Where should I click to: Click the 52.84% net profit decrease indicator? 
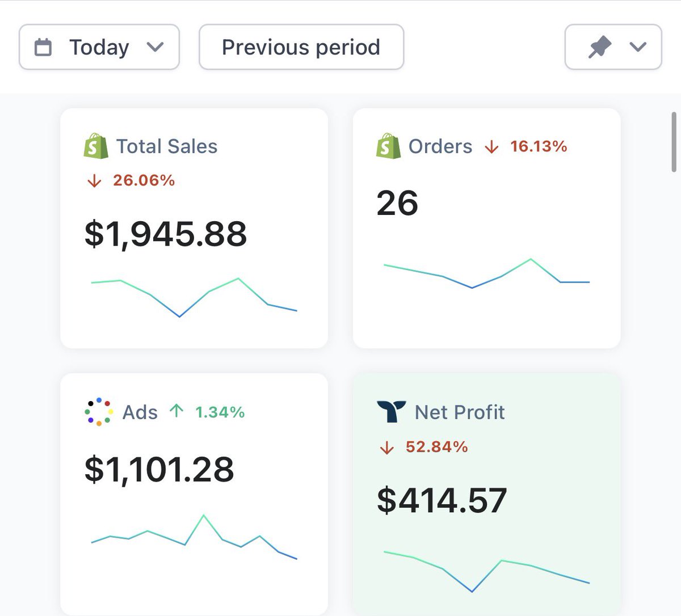[x=424, y=447]
